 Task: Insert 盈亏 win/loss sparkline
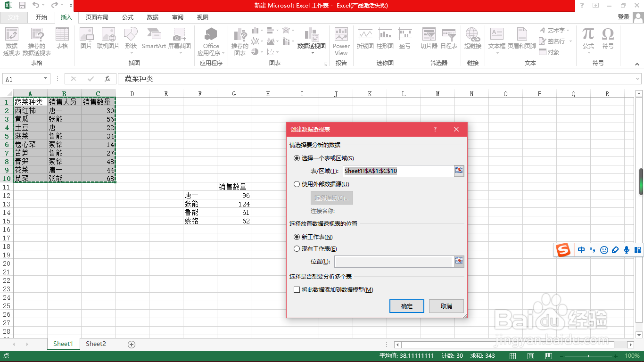coord(405,39)
